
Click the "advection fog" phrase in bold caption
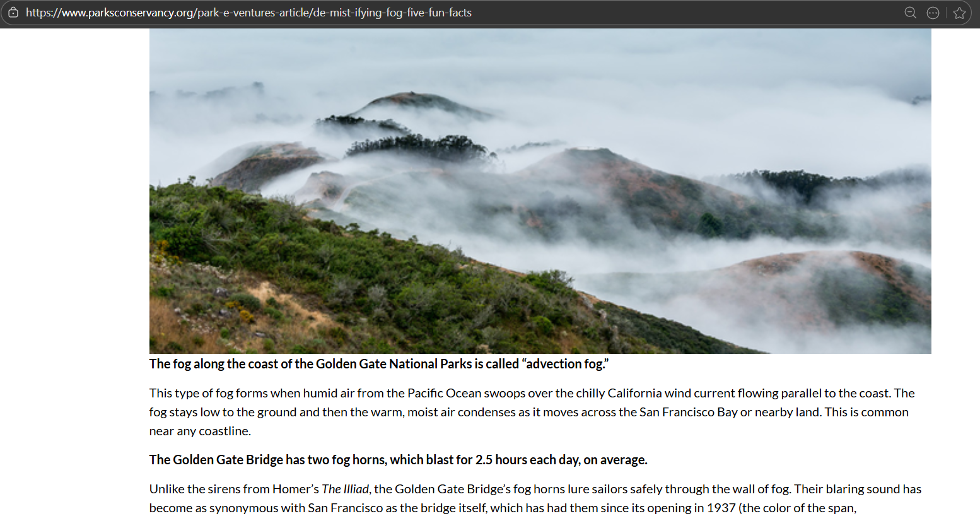(x=565, y=364)
